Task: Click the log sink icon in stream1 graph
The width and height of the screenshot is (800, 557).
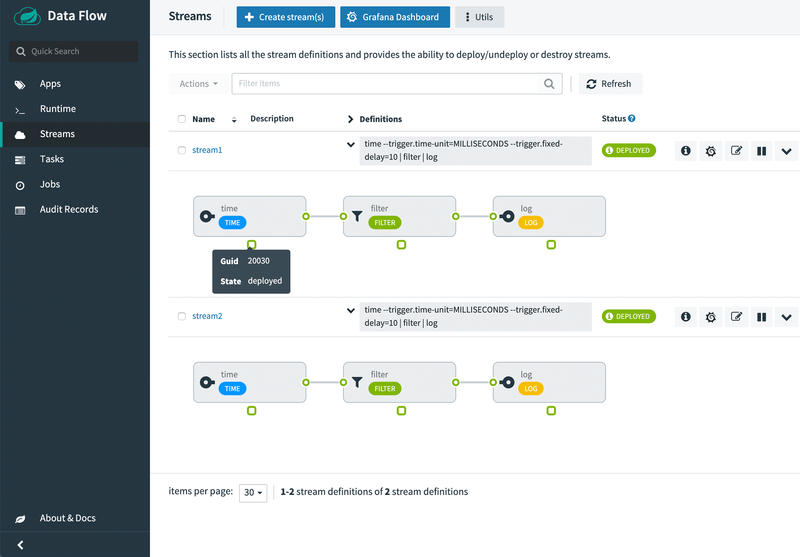Action: click(x=507, y=216)
